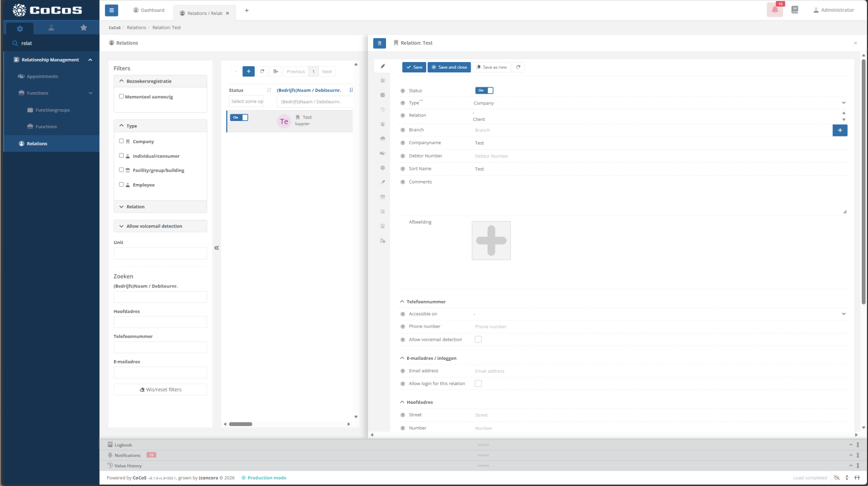This screenshot has width=868, height=486.
Task: Collapse the filters panel with double chevron
Action: coord(216,248)
